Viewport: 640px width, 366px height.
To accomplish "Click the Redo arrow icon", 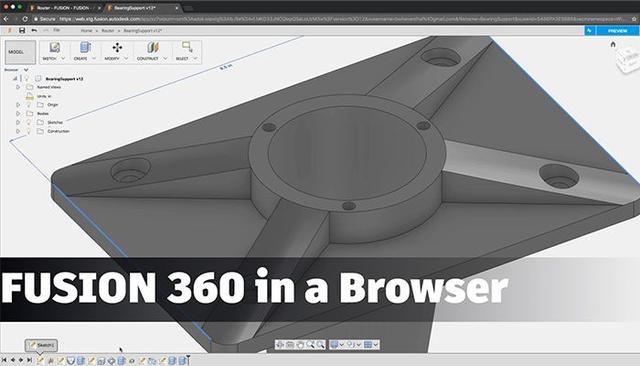I will [45, 31].
